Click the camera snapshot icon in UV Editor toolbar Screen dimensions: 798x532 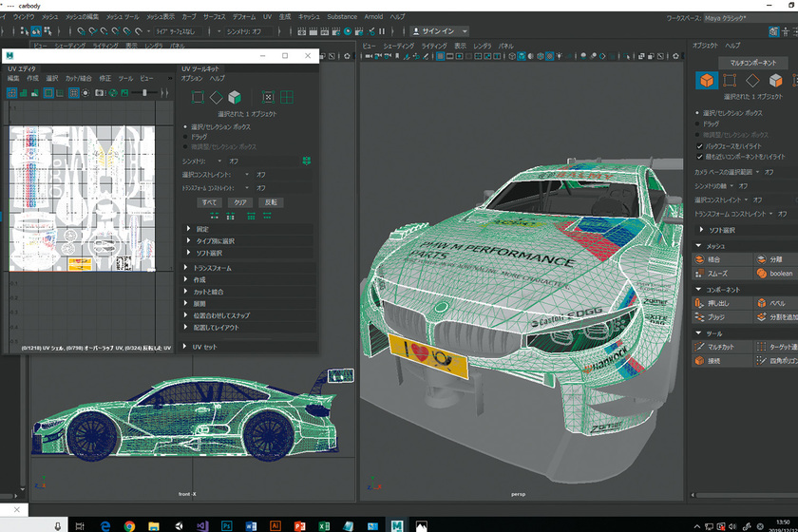pyautogui.click(x=100, y=93)
